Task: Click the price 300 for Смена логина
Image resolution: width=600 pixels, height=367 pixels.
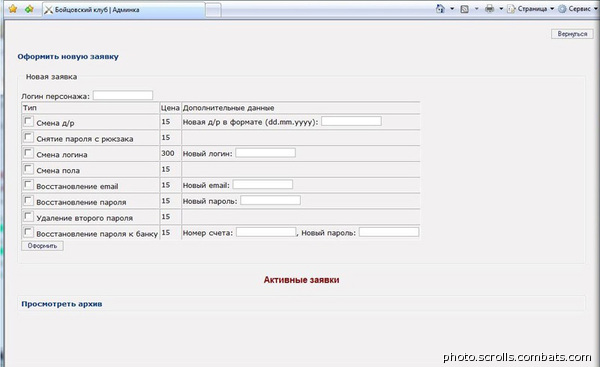Action: [168, 153]
